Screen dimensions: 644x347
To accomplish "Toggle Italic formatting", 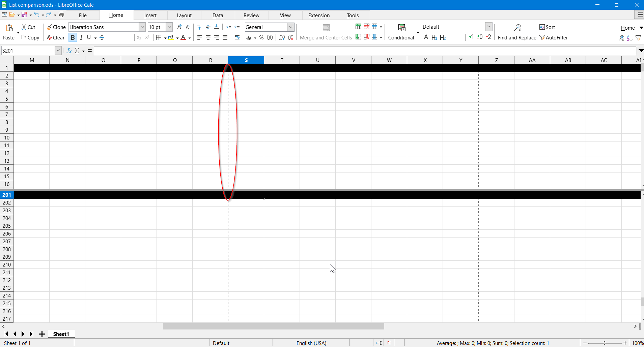I will [x=81, y=37].
